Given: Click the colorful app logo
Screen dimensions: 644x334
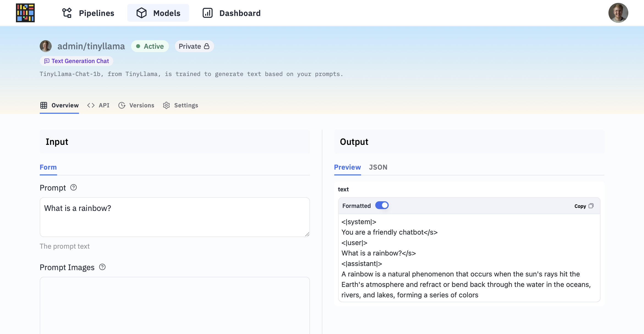Looking at the screenshot, I should (25, 13).
